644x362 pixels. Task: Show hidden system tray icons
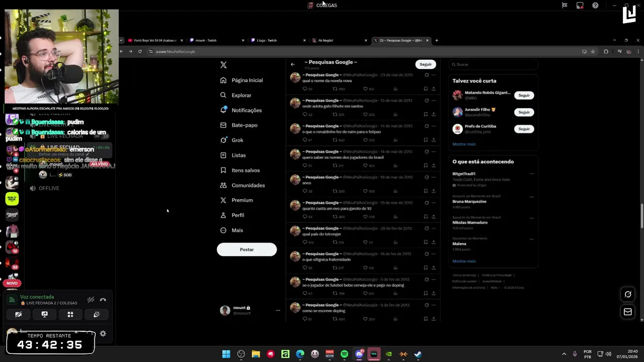pos(563,354)
